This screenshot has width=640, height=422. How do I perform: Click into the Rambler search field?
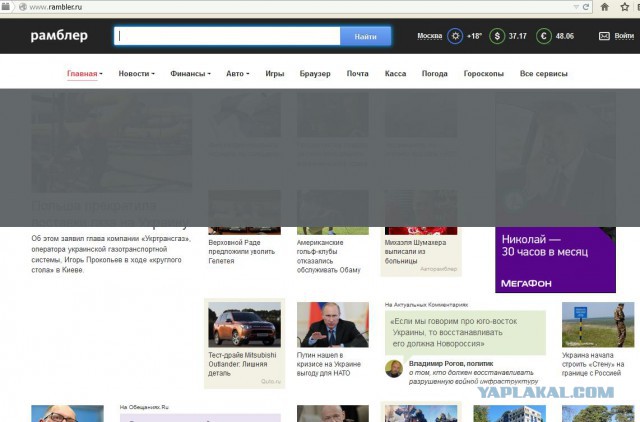tap(227, 36)
